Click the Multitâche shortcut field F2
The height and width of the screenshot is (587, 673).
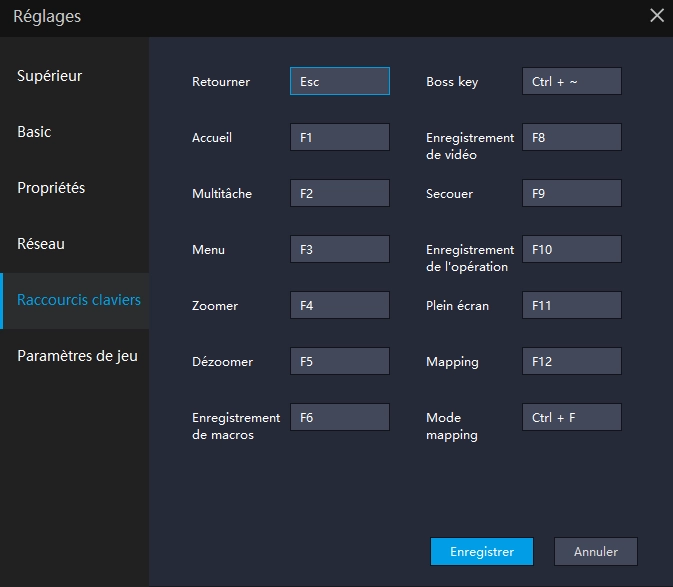339,193
